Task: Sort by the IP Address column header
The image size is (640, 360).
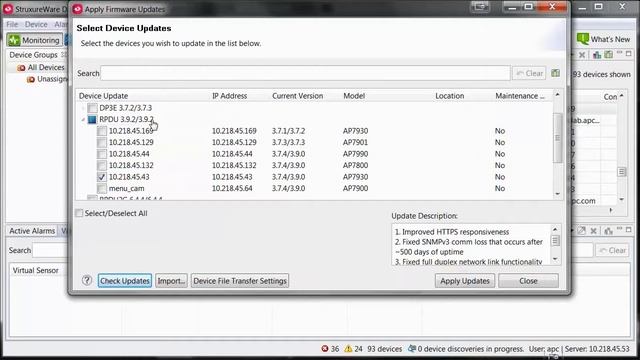Action: (x=229, y=96)
